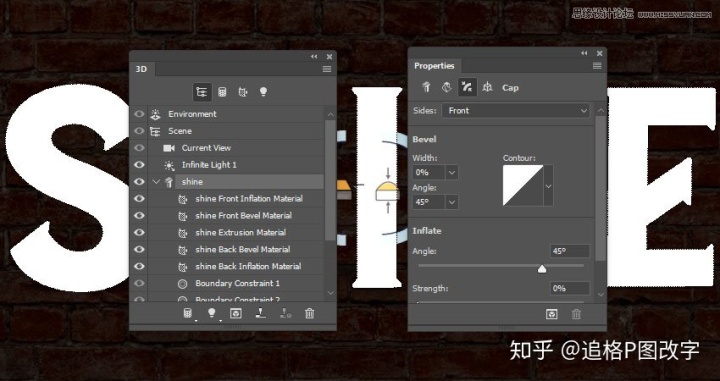Hide the shine mesh
The height and width of the screenshot is (381, 720).
pos(139,182)
